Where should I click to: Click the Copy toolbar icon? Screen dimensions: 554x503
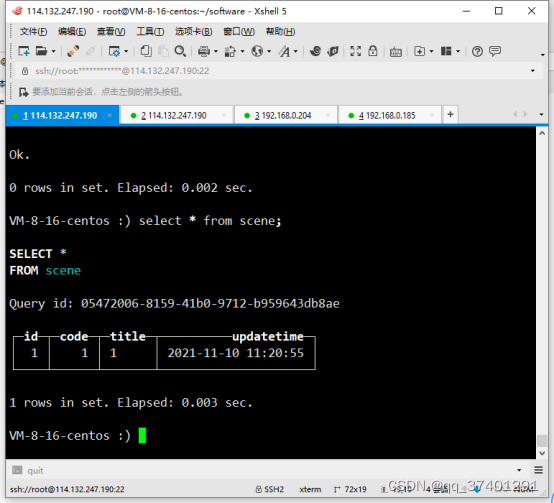coord(146,51)
